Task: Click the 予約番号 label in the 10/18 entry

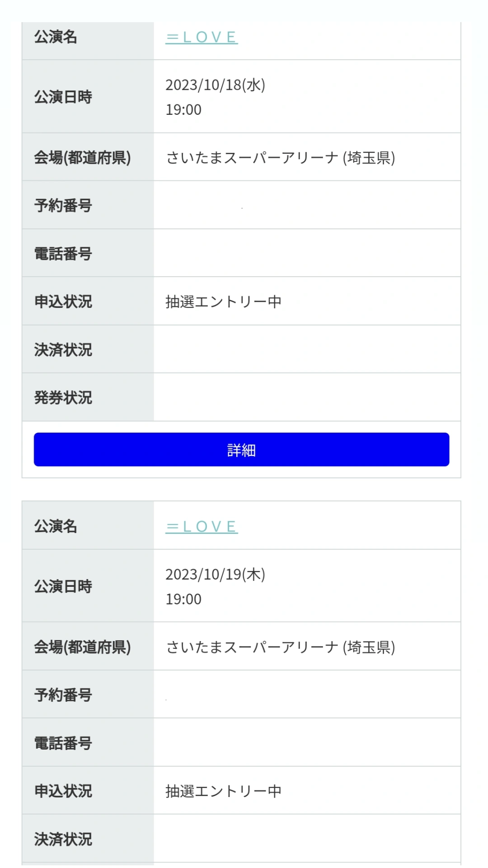Action: tap(63, 206)
